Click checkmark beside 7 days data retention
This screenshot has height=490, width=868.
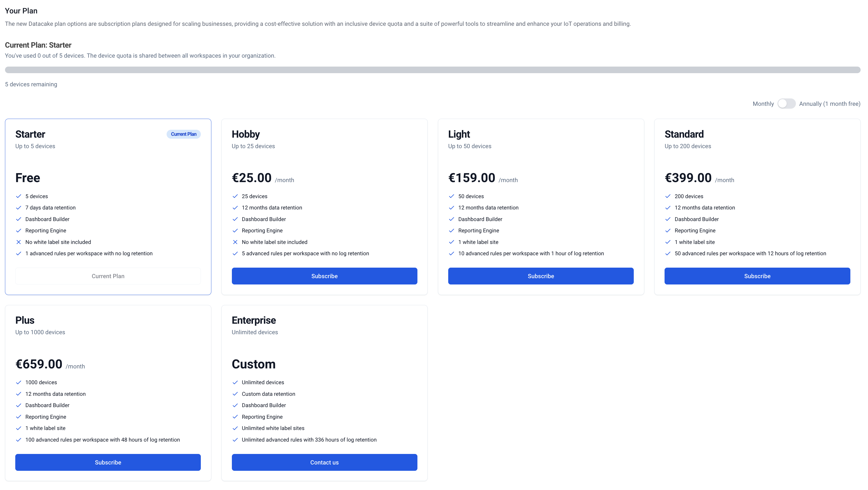tap(18, 208)
